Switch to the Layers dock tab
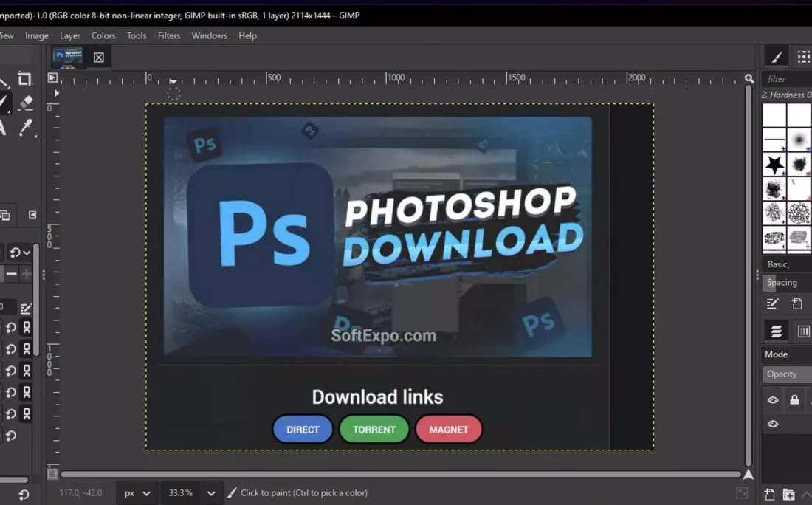The image size is (812, 505). 776,331
